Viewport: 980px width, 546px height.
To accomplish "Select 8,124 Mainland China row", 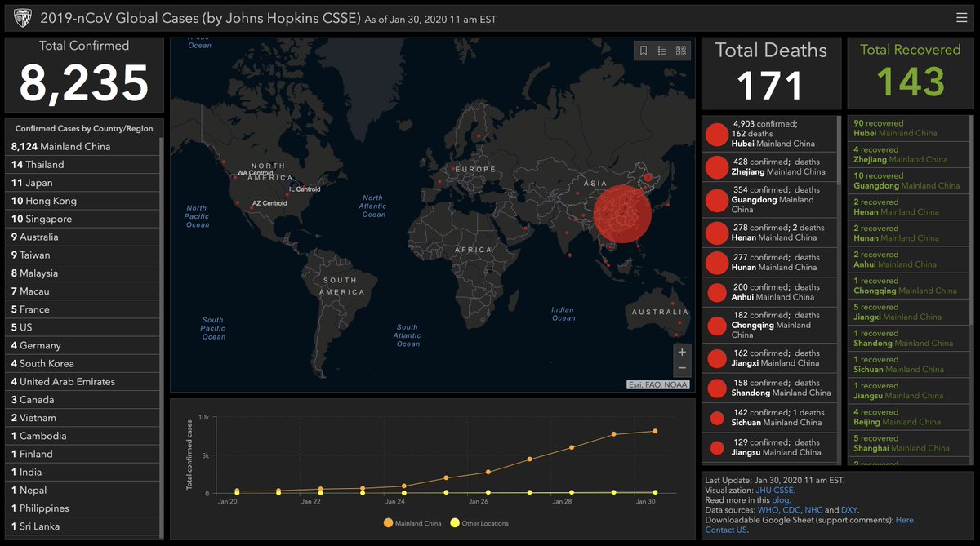I will pyautogui.click(x=83, y=147).
